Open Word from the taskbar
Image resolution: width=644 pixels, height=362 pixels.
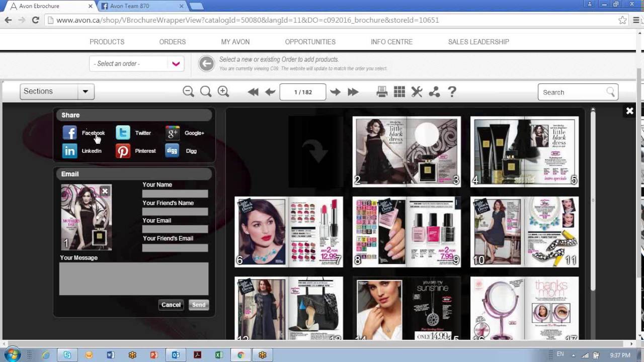point(111,355)
